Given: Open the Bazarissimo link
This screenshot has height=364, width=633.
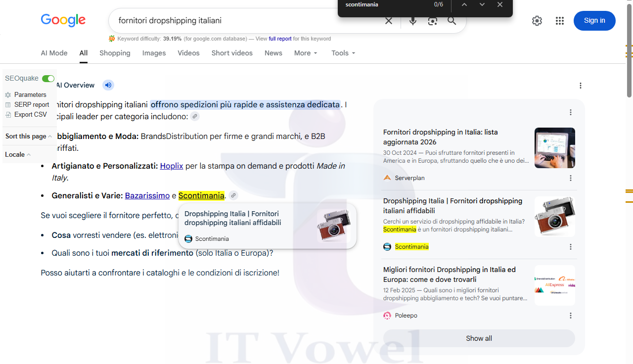Looking at the screenshot, I should point(147,195).
